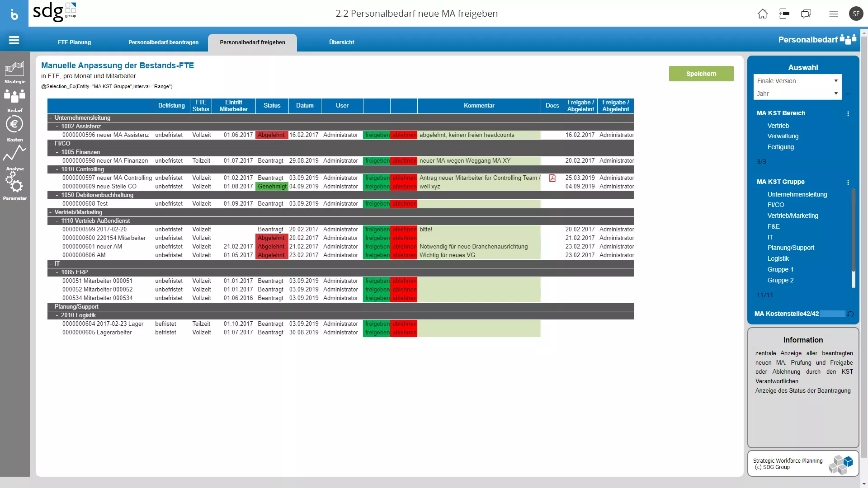Click ablehnen for Mitarbeiter 000051
Image resolution: width=868 pixels, height=488 pixels.
404,281
